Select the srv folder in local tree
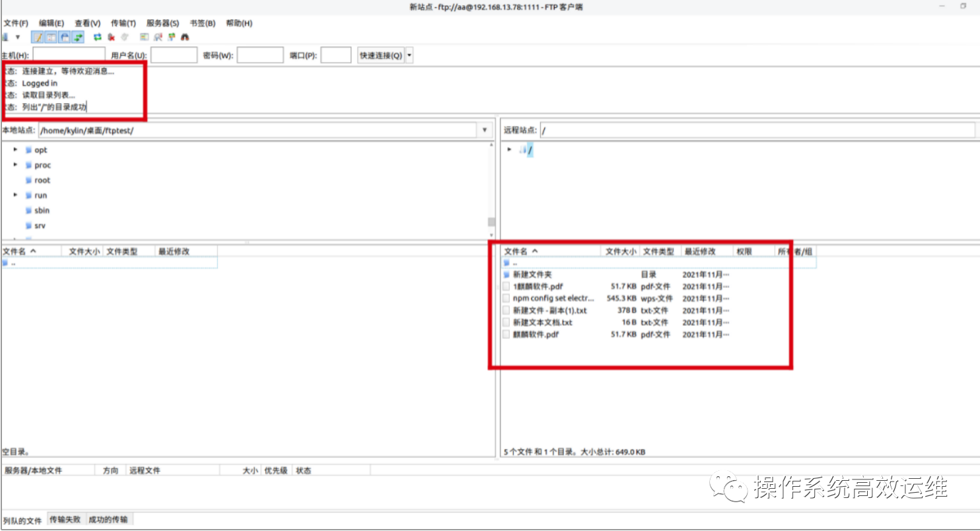This screenshot has width=980, height=531. (40, 226)
